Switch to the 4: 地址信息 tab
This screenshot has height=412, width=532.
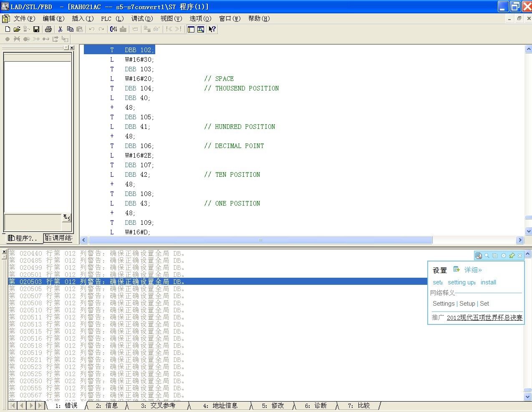(220, 405)
